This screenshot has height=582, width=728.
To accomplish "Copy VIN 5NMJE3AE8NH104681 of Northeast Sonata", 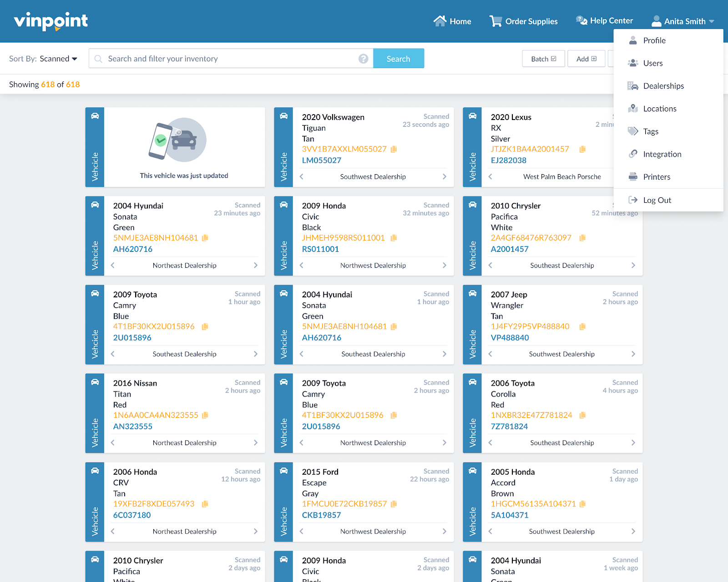I will coord(205,238).
